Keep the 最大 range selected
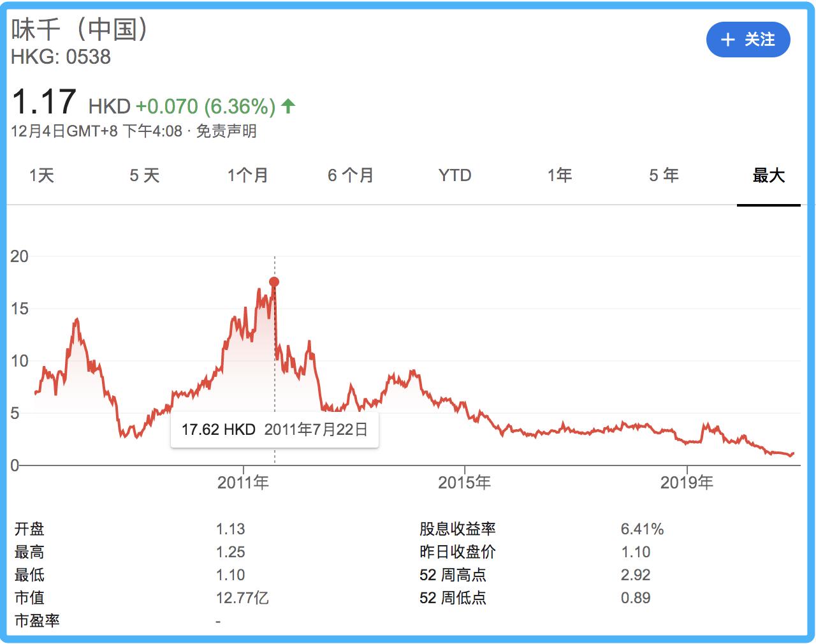 coord(768,175)
